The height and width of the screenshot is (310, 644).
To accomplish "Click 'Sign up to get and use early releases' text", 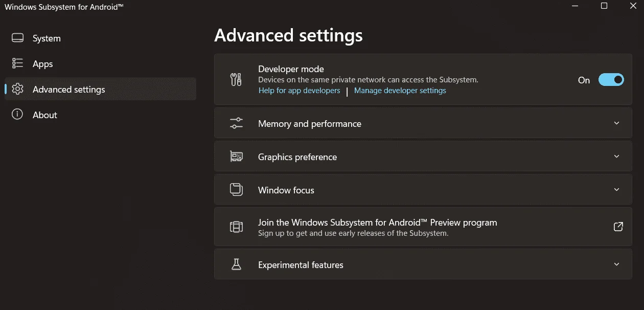I will [353, 233].
